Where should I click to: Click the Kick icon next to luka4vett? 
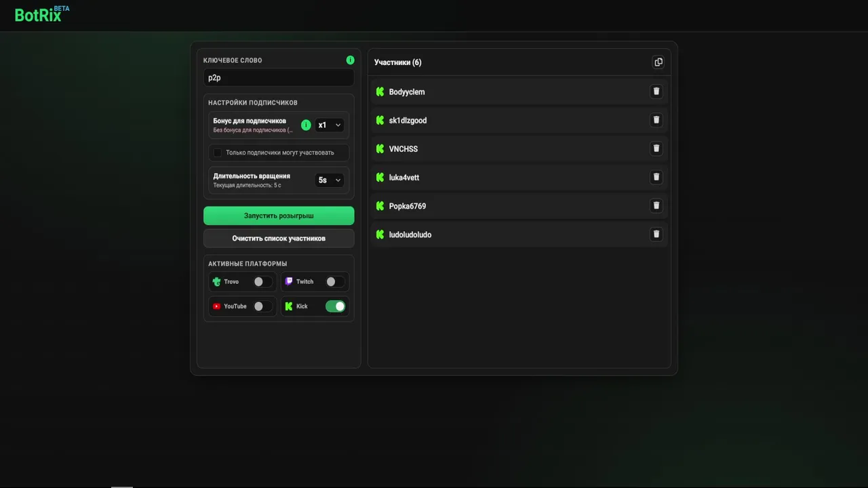pos(380,177)
